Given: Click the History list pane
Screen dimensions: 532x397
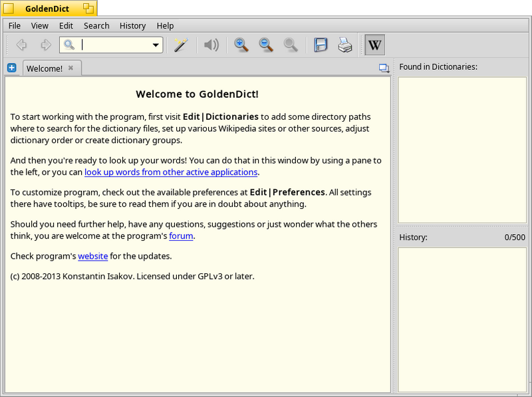Looking at the screenshot, I should 462,320.
